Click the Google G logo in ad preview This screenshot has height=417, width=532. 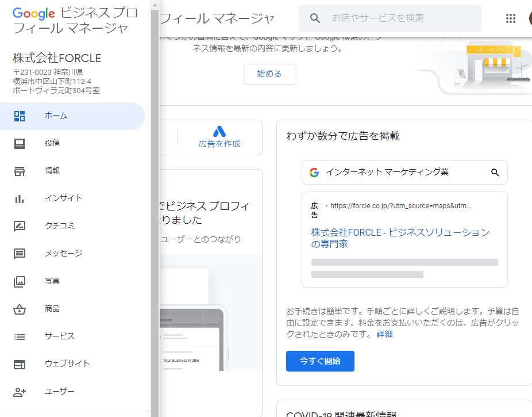(314, 173)
